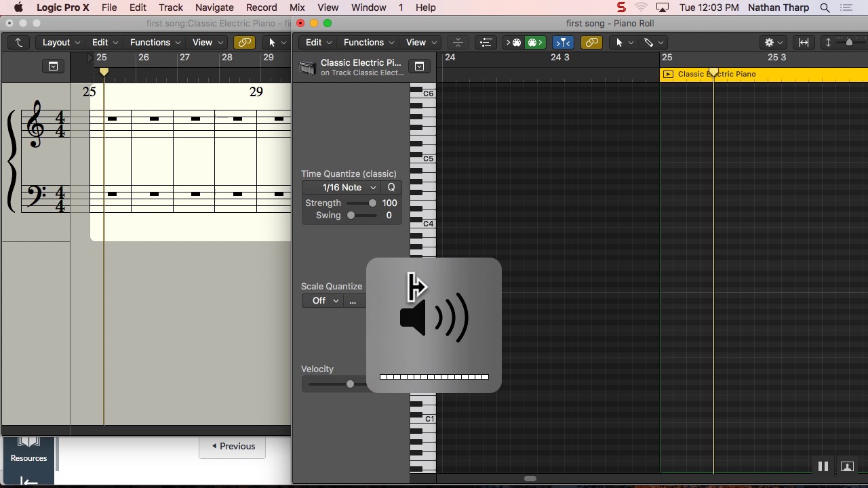Open the Apple menu

(x=18, y=7)
